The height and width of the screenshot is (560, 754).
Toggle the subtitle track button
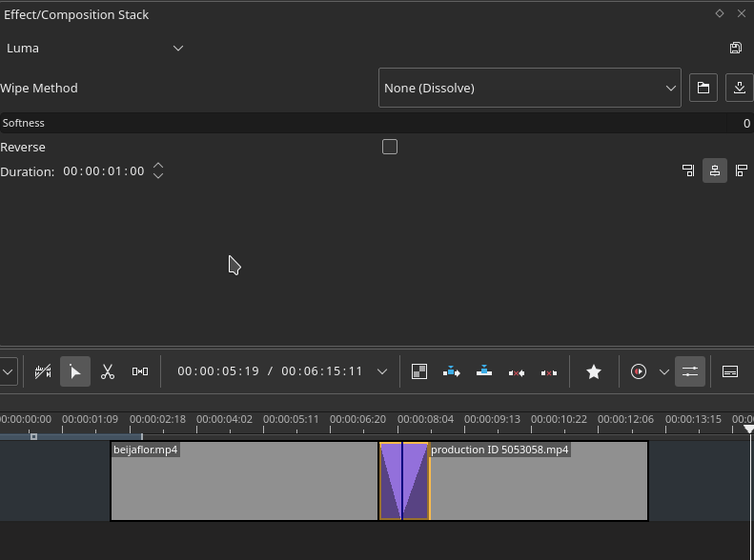tap(730, 371)
